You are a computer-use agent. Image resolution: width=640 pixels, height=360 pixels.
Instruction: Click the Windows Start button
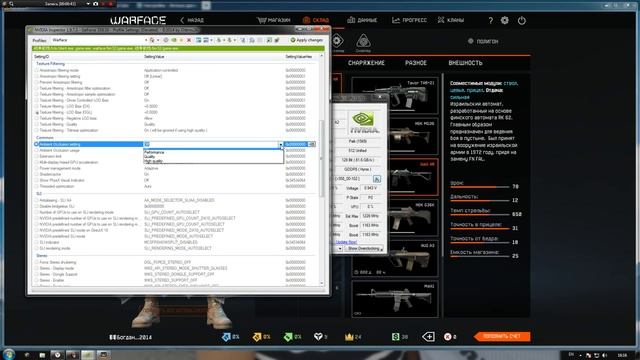pos(9,354)
